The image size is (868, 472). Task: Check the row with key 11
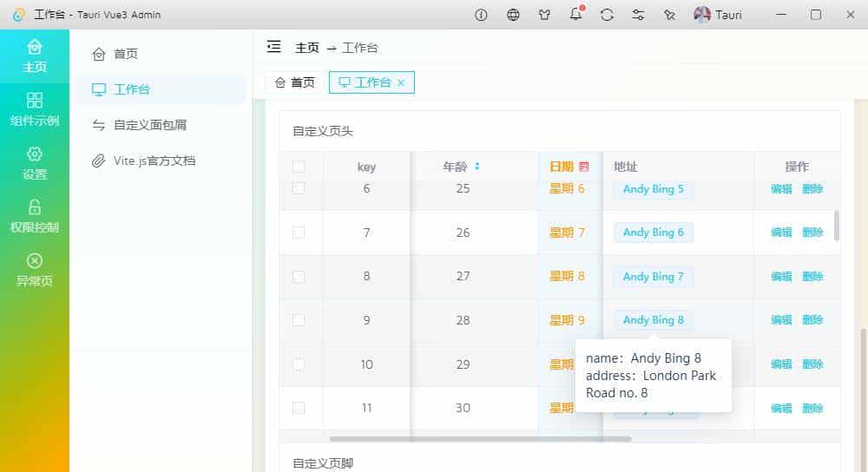click(299, 408)
